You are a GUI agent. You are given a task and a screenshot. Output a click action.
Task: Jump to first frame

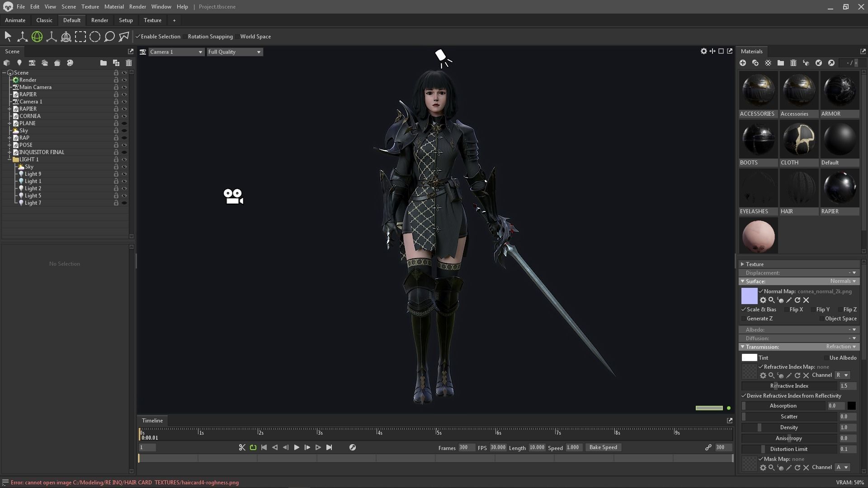[x=264, y=447]
